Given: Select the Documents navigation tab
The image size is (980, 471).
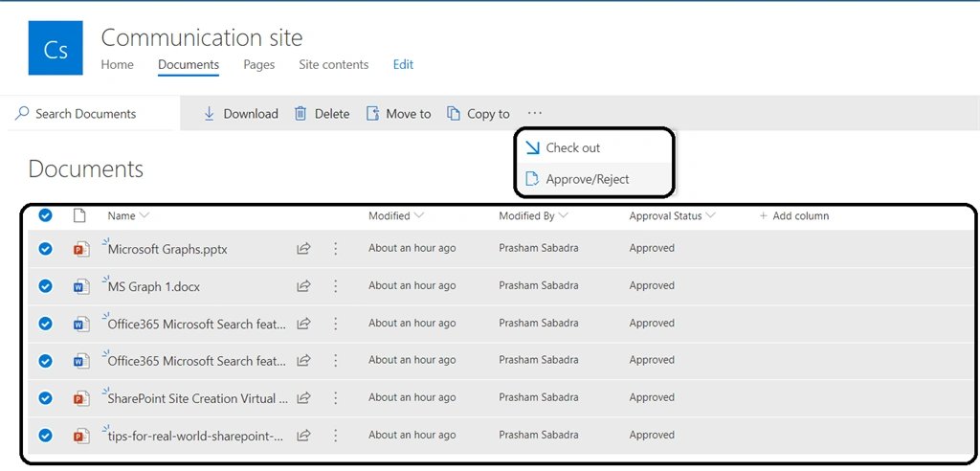Looking at the screenshot, I should coord(189,64).
